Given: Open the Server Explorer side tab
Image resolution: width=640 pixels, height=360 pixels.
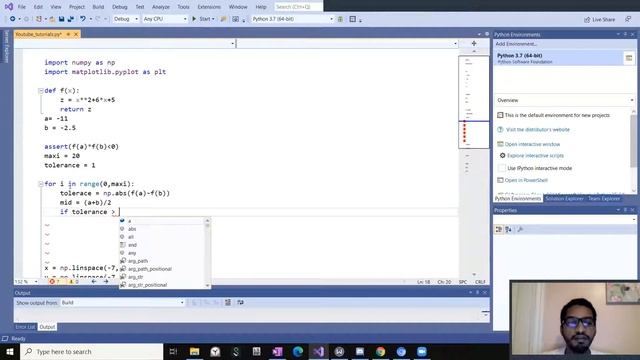Looking at the screenshot, I should 7,46.
